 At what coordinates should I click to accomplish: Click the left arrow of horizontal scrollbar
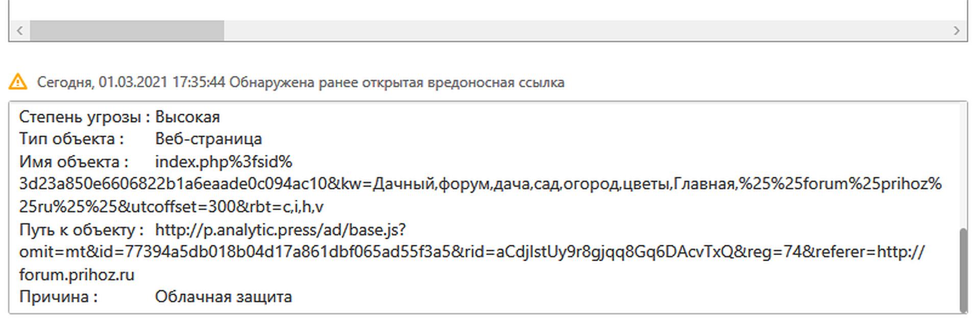pos(19,31)
